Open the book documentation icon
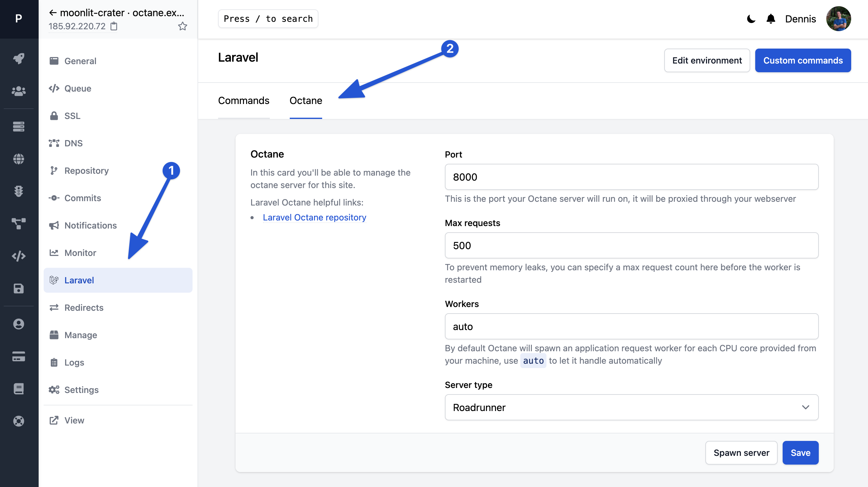The width and height of the screenshot is (868, 487). pos(19,389)
